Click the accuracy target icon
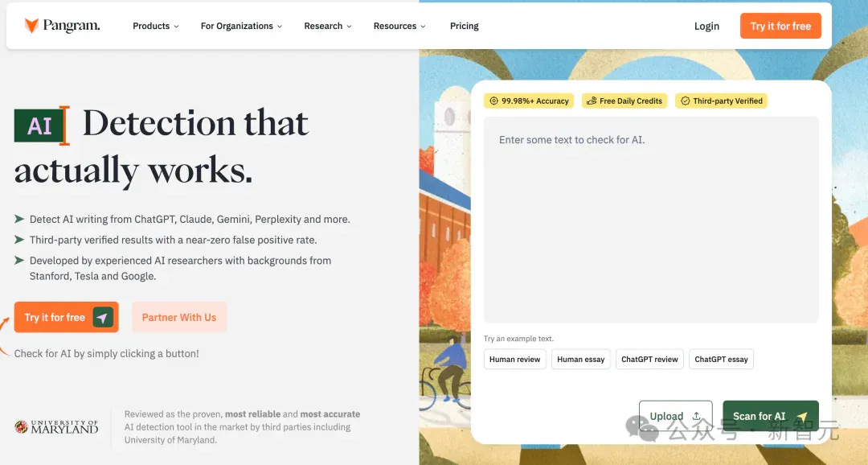The height and width of the screenshot is (465, 868). click(x=493, y=101)
